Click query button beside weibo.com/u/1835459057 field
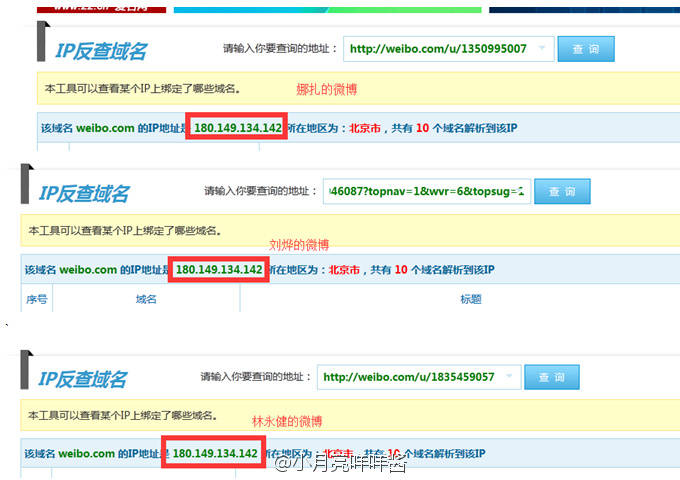 coord(552,377)
